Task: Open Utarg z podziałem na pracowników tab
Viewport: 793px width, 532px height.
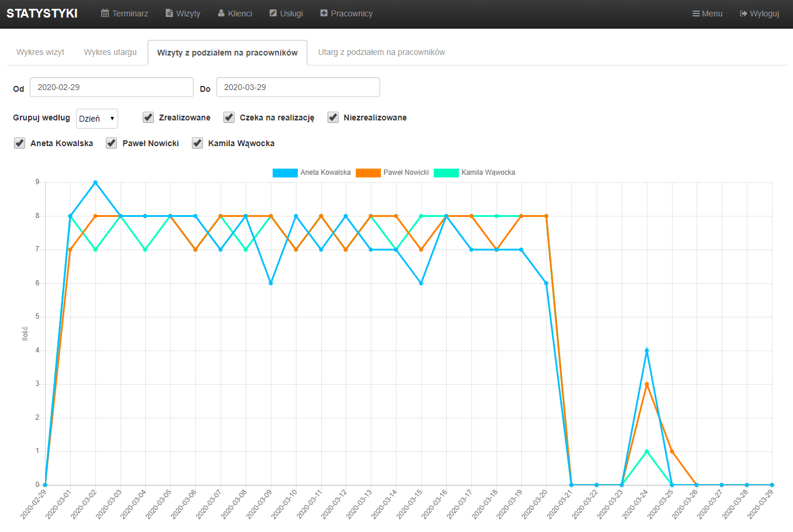Action: (381, 52)
